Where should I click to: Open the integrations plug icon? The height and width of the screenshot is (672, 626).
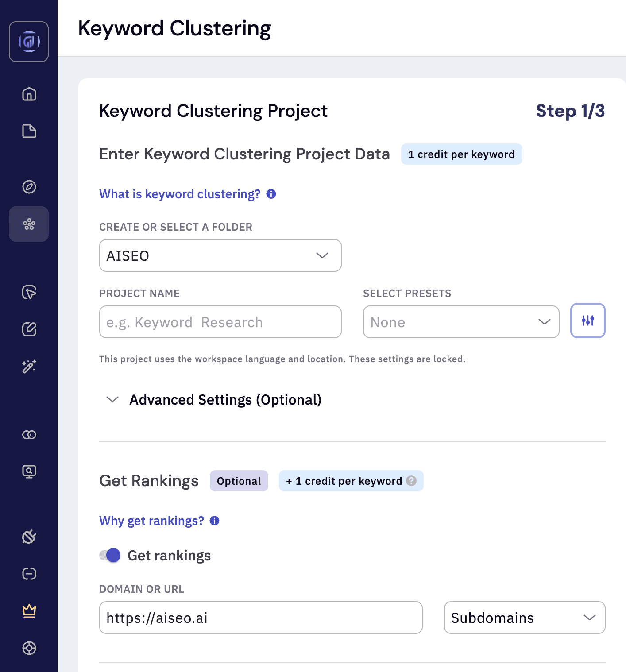(x=29, y=537)
